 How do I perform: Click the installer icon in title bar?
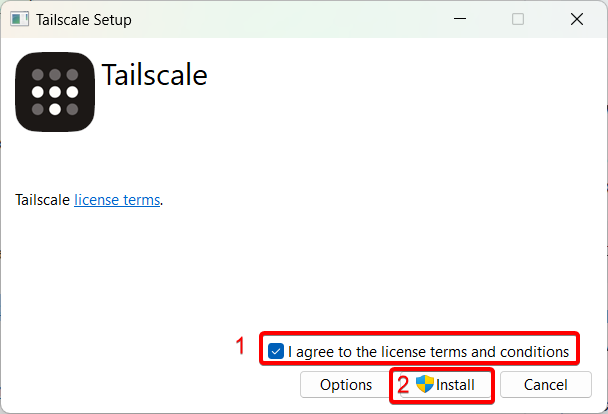point(20,19)
